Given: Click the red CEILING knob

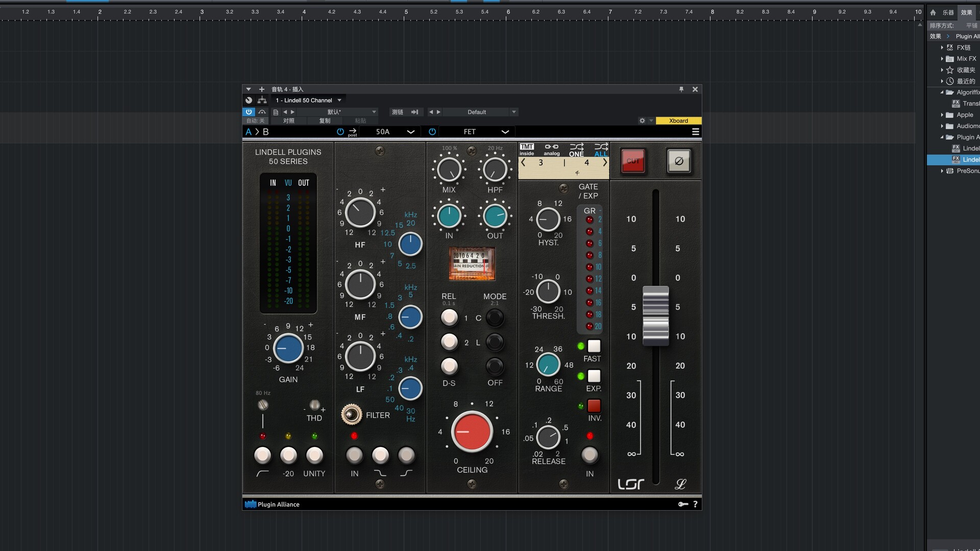Looking at the screenshot, I should (472, 432).
